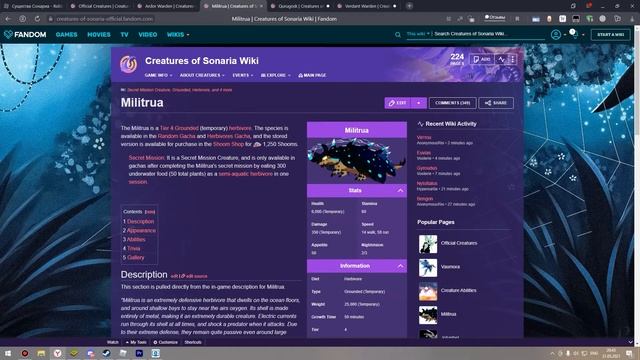
Task: Open Premiere Pro from the taskbar
Action: coord(139,353)
